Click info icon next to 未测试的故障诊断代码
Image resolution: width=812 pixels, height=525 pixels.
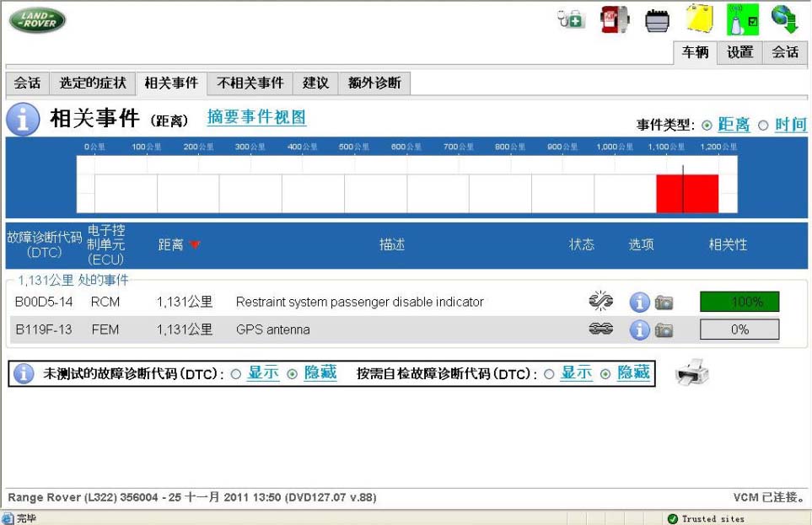pyautogui.click(x=24, y=373)
